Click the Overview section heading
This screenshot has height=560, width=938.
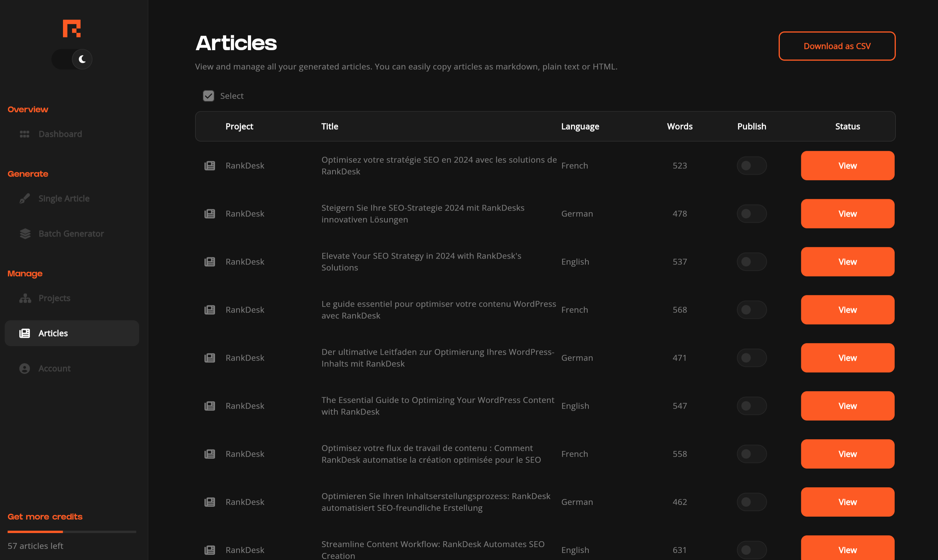click(x=28, y=110)
